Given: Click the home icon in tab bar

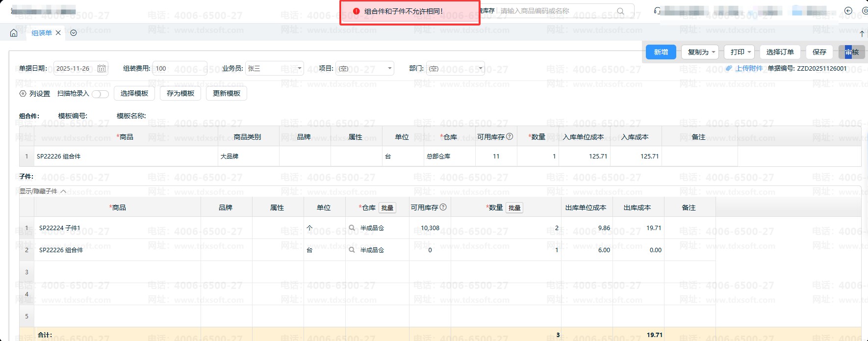Looking at the screenshot, I should pyautogui.click(x=14, y=33).
